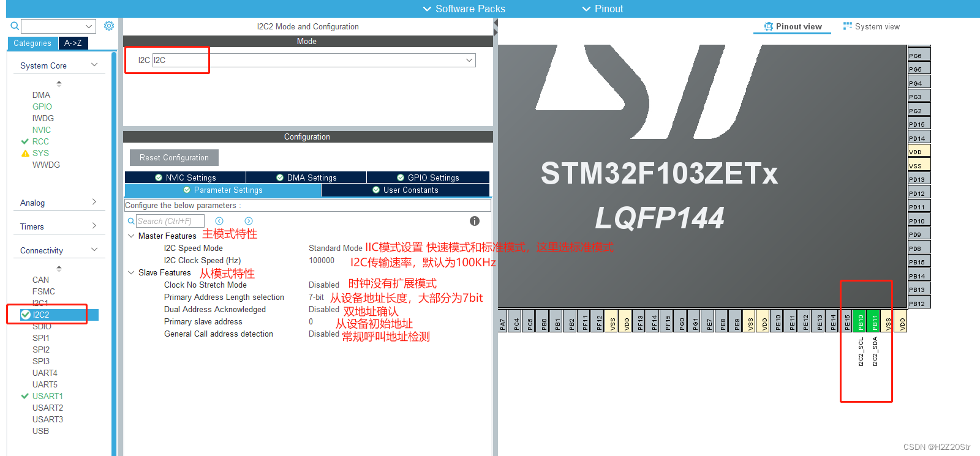The width and height of the screenshot is (980, 456).
Task: Select SPI1 in Connectivity list
Action: pyautogui.click(x=41, y=338)
